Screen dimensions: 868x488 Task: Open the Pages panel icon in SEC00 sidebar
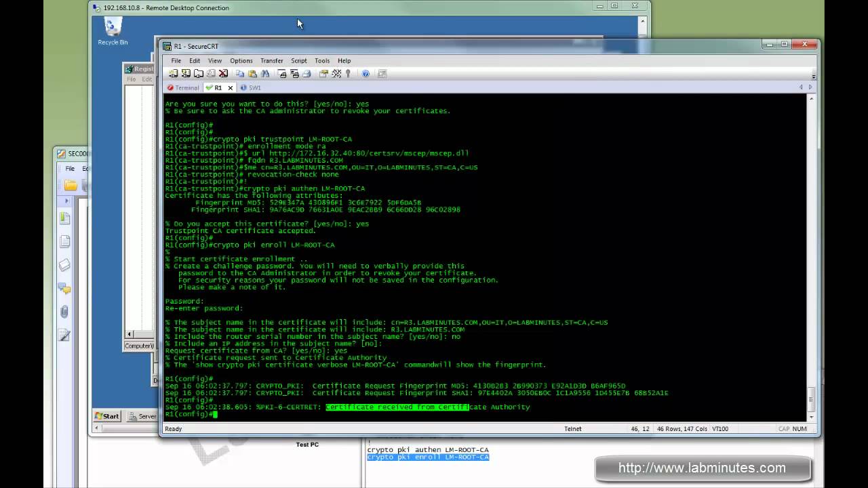64,218
